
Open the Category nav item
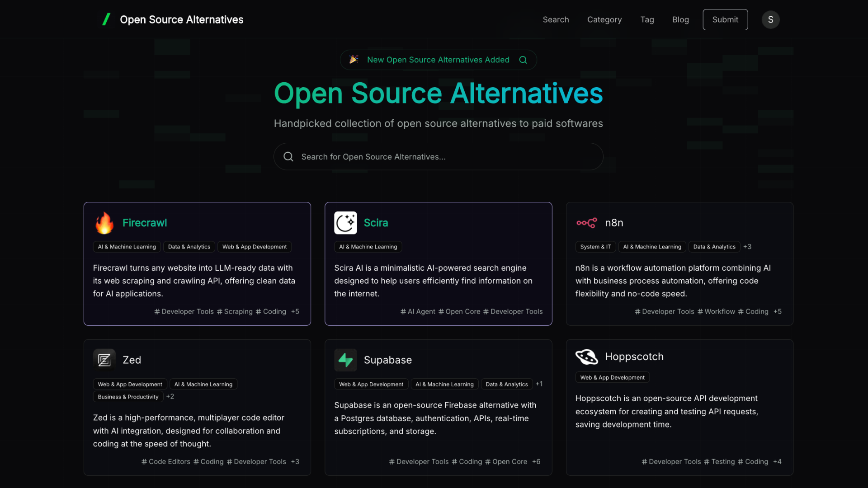click(x=604, y=19)
